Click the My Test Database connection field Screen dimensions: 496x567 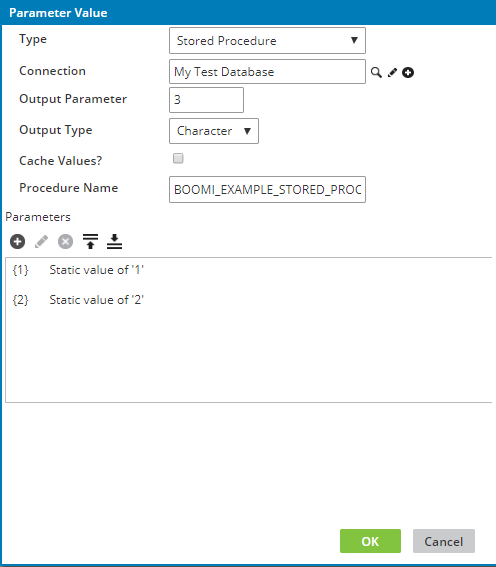[267, 72]
